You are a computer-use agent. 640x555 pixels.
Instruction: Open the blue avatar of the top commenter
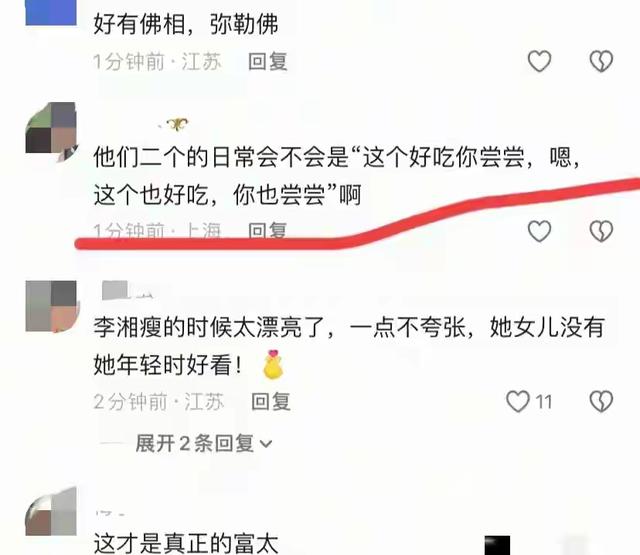[51, 12]
